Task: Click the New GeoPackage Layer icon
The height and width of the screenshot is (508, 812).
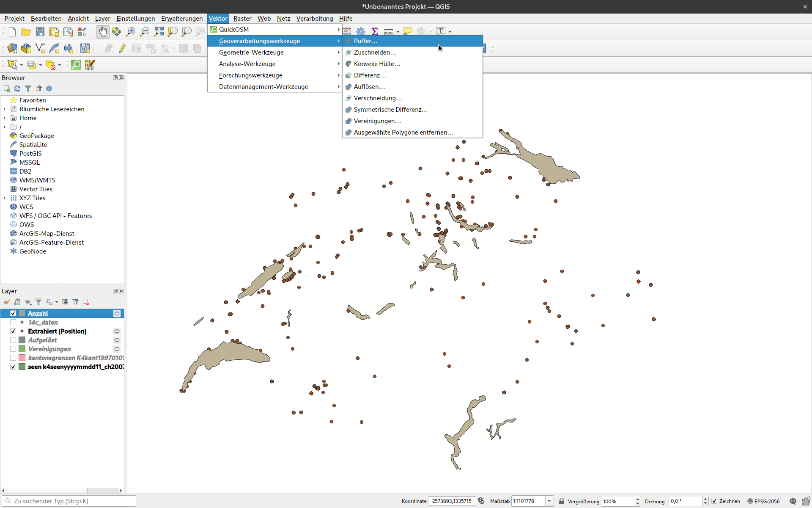Action: coord(26,48)
